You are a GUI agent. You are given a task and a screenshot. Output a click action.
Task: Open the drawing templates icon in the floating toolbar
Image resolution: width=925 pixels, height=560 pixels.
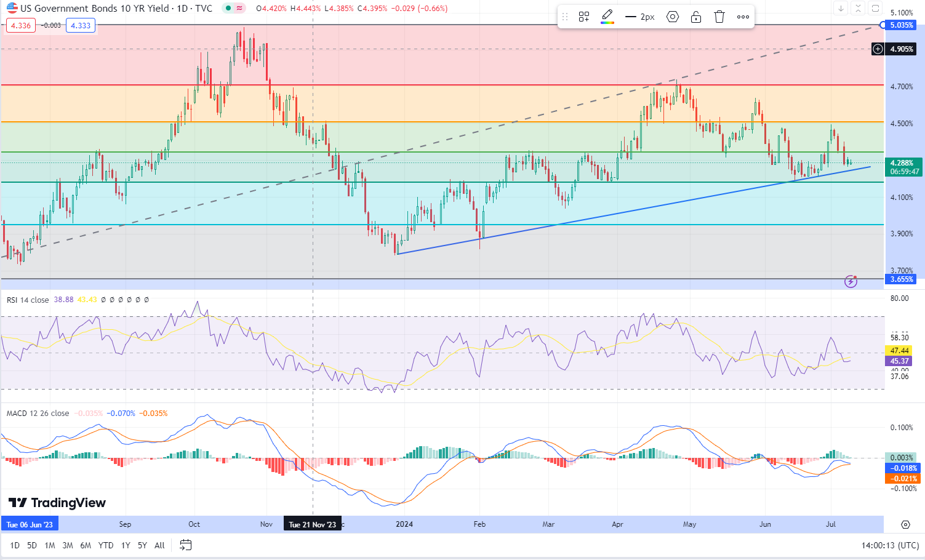pos(583,17)
